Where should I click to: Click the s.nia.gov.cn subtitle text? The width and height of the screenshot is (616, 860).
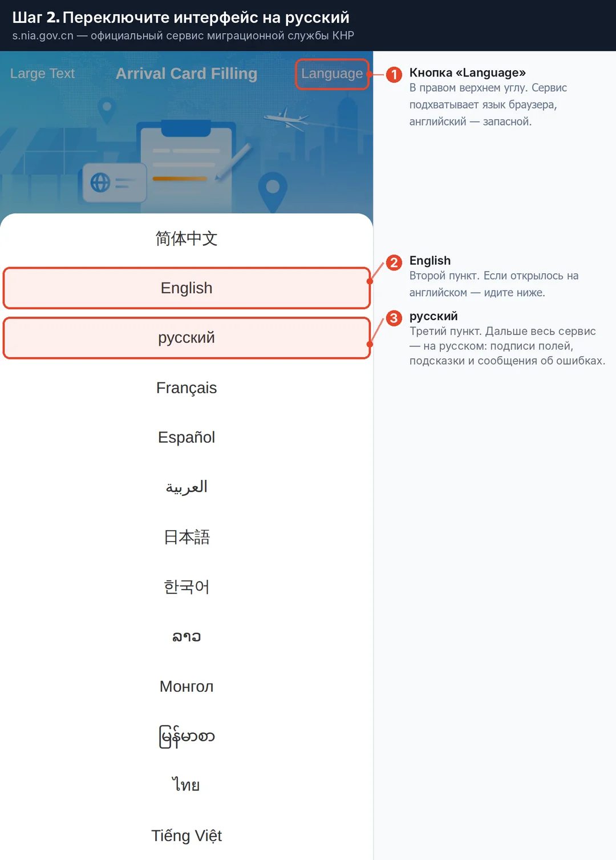[x=183, y=35]
